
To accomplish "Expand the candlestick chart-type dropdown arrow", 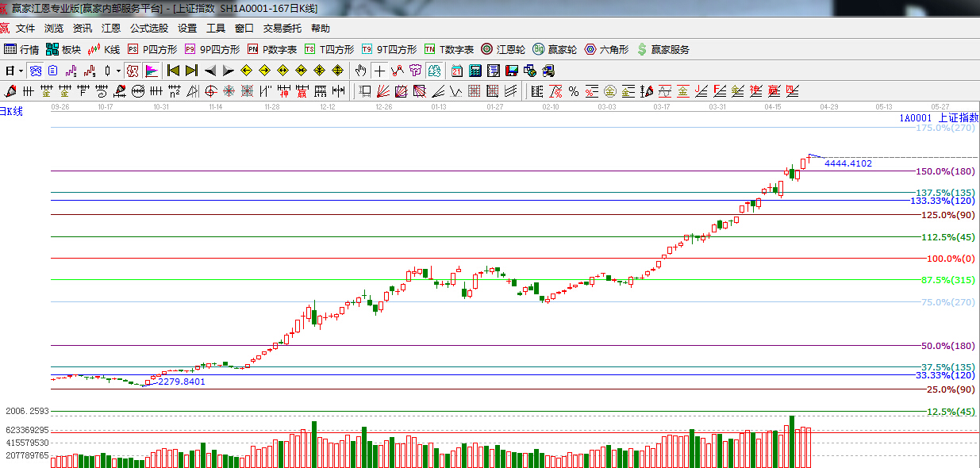I will (x=118, y=71).
